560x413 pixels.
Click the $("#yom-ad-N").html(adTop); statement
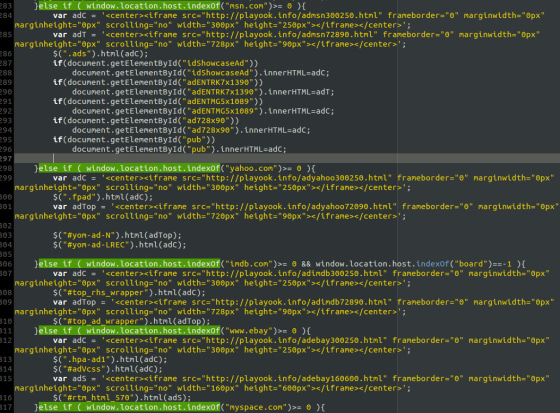point(117,235)
